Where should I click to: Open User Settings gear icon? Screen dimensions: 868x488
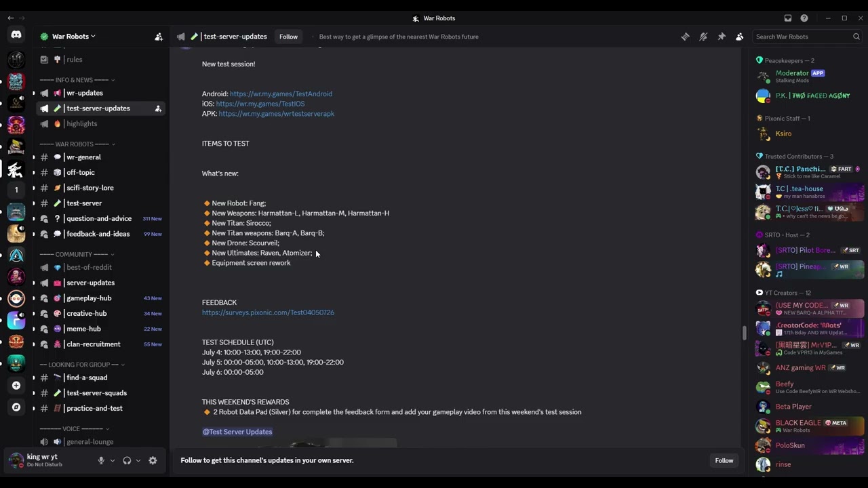click(153, 460)
